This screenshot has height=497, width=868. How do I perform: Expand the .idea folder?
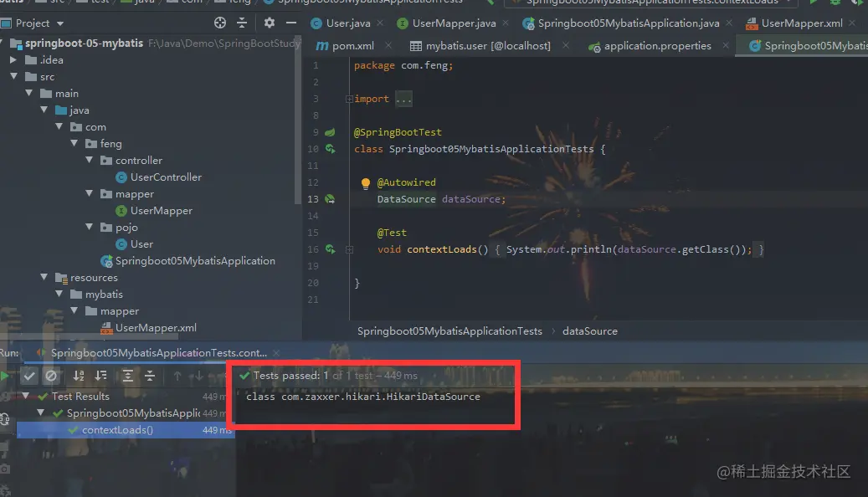(x=14, y=59)
